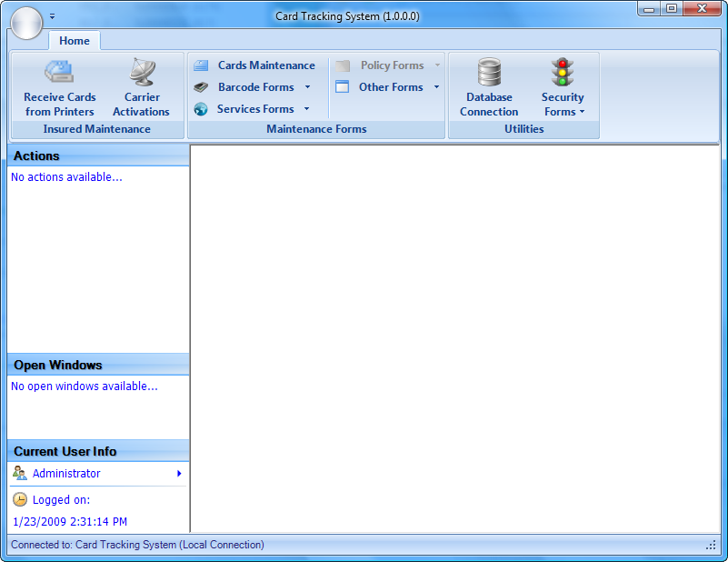The width and height of the screenshot is (728, 562).
Task: Click the Cards Maintenance card icon
Action: 201,65
